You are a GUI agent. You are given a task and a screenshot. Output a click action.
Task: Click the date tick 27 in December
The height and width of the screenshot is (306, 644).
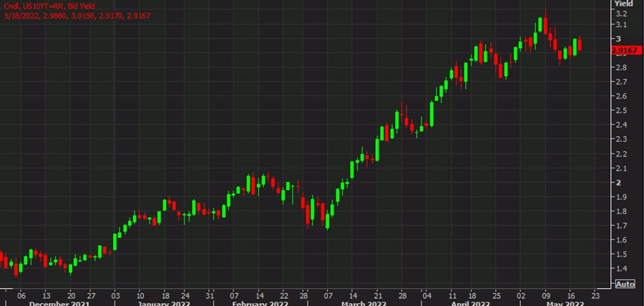click(x=91, y=294)
